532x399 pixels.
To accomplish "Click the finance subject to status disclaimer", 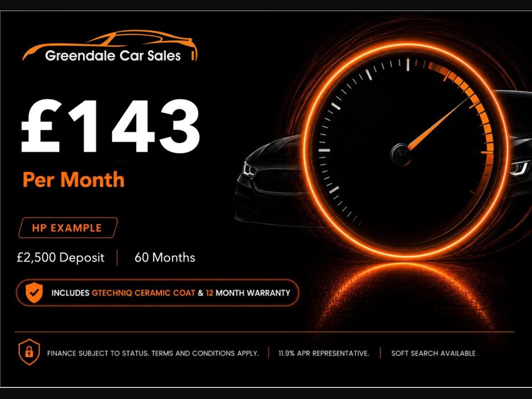I will pos(153,353).
